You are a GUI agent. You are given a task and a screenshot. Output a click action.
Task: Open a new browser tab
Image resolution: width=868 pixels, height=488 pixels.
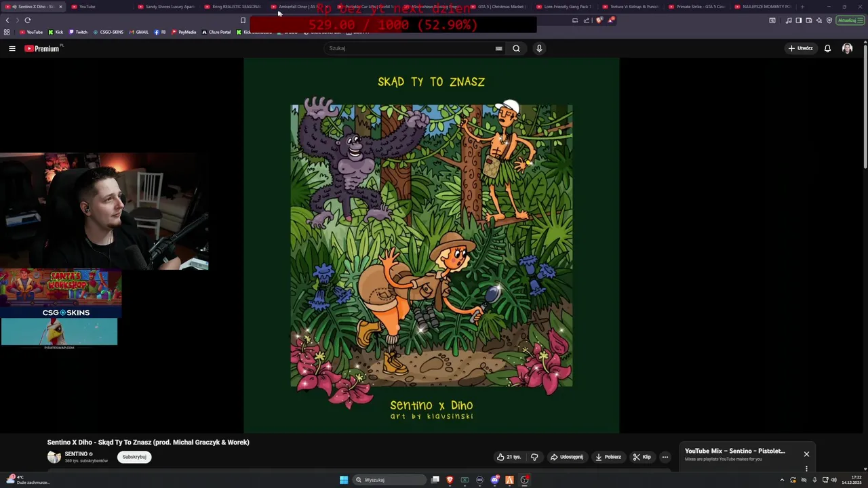[802, 7]
